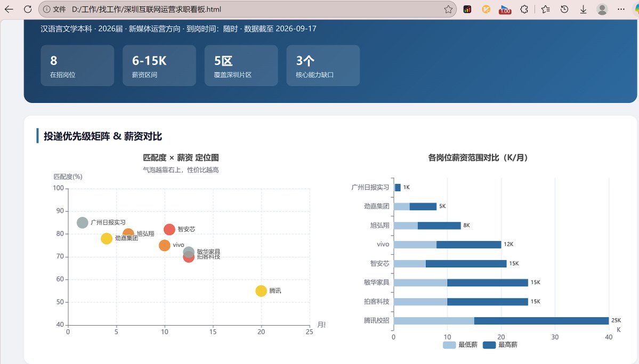Viewport: 639px width, 364px height.
Task: Click the 腾讯 yellow bubble
Action: (261, 291)
